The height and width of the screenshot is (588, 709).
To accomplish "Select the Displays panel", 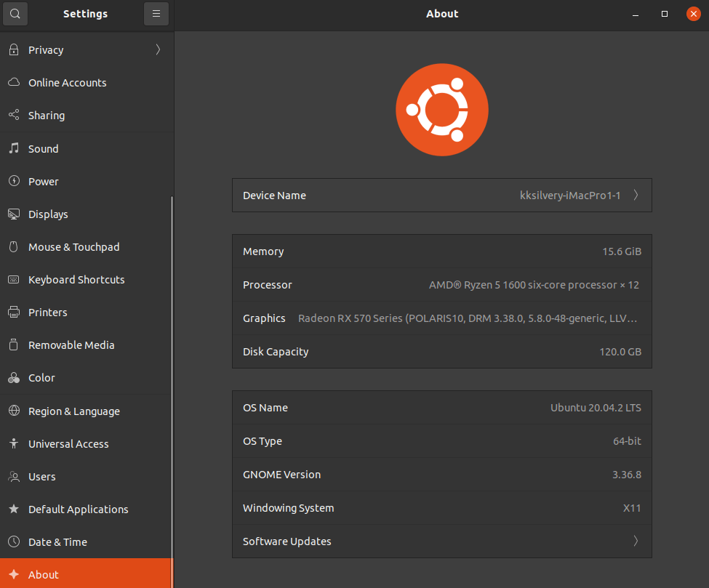I will [87, 214].
